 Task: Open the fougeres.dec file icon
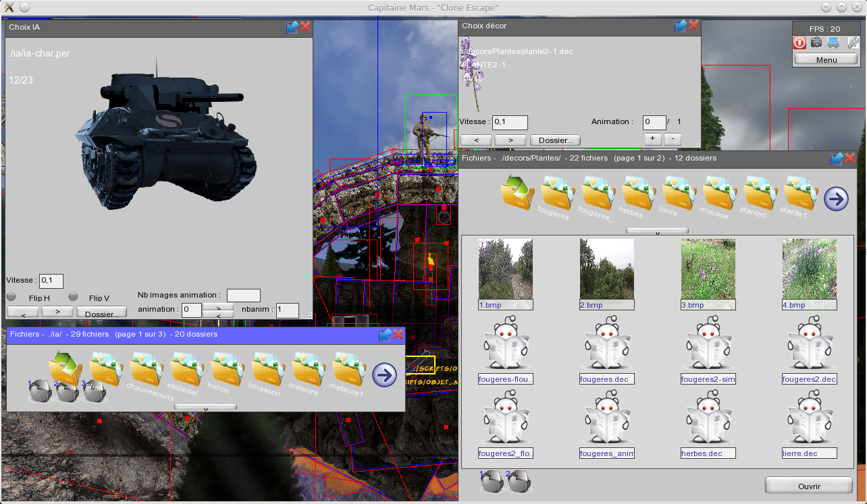[606, 346]
